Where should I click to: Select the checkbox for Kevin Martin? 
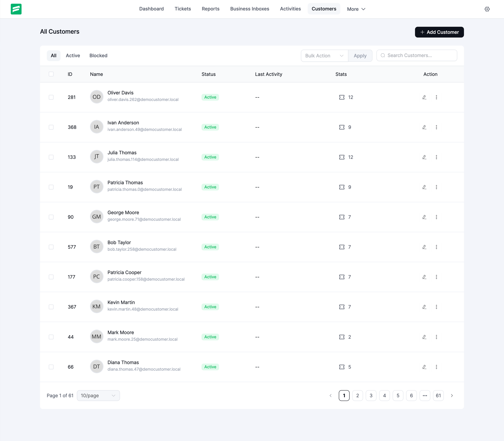point(51,307)
